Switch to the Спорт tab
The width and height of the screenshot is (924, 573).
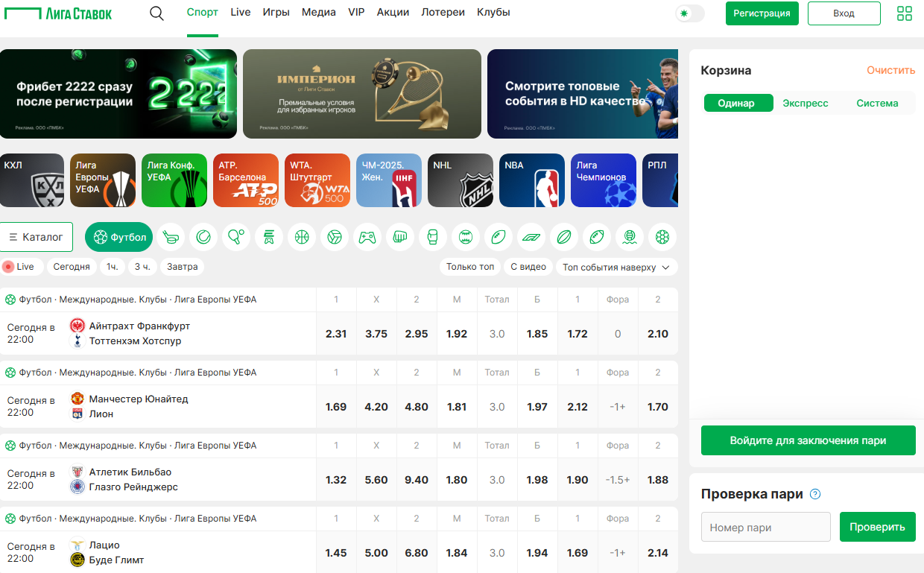(203, 13)
